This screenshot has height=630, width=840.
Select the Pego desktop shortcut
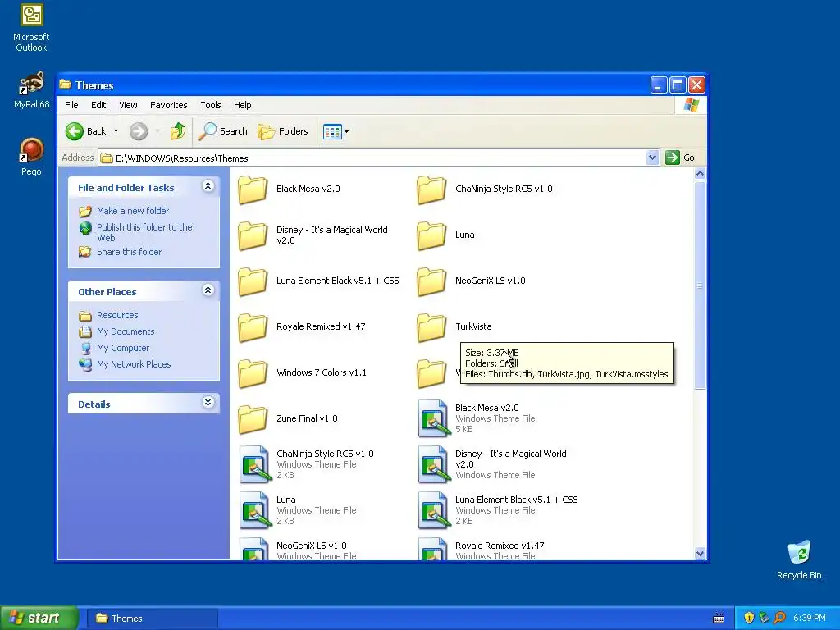pyautogui.click(x=31, y=157)
